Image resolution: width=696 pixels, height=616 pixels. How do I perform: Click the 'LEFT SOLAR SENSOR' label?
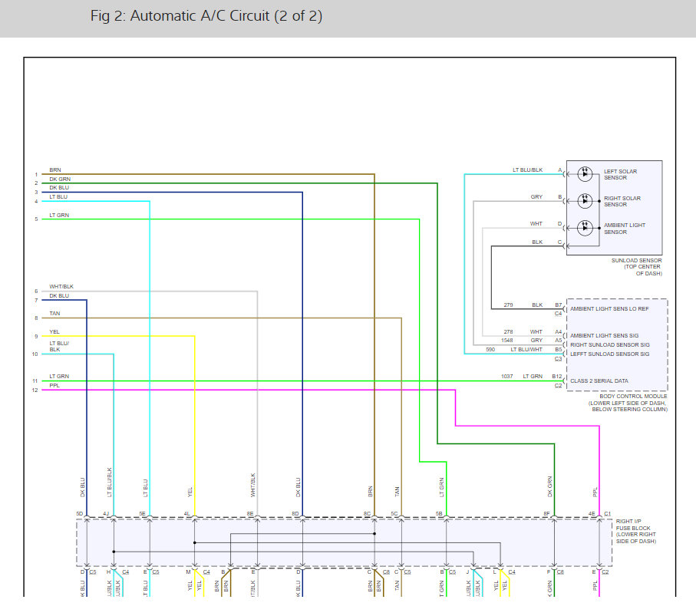(620, 174)
